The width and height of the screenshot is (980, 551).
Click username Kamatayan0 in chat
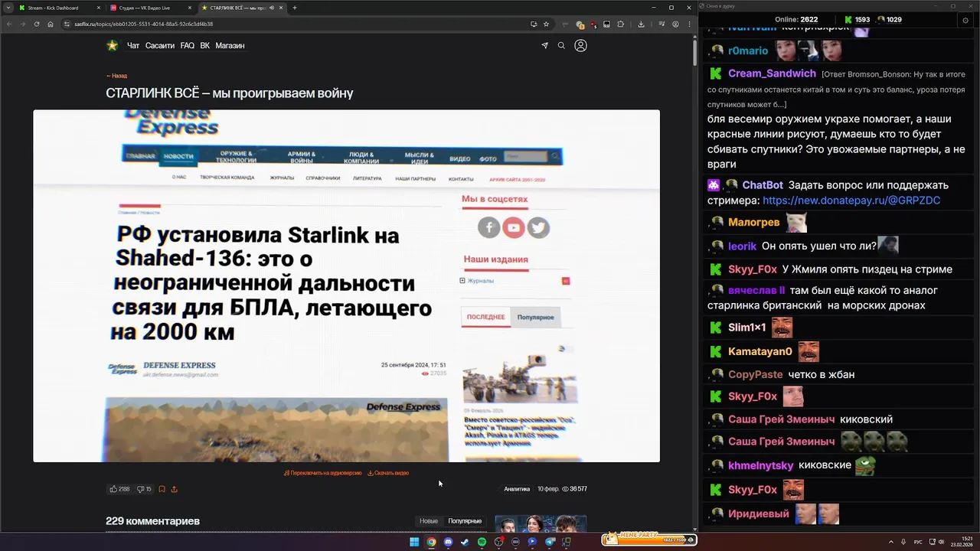[760, 351]
